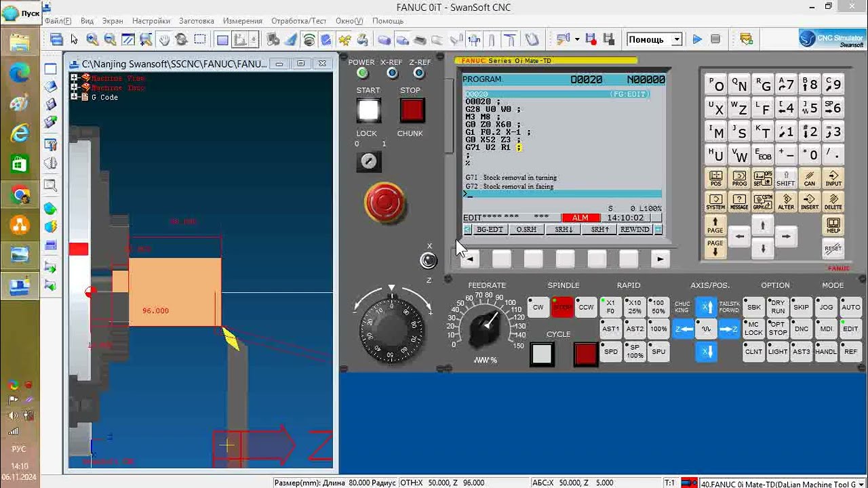Switch mode to MDI
The height and width of the screenshot is (488, 868).
826,329
